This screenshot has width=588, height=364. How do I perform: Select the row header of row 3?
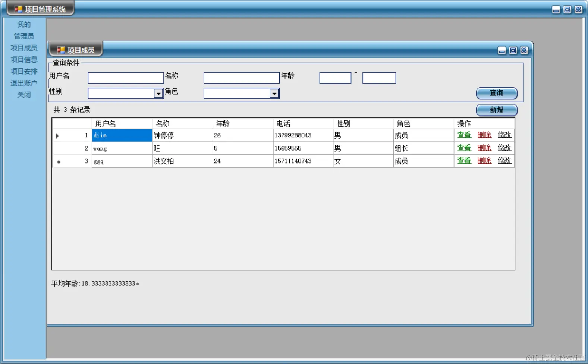[x=72, y=161]
